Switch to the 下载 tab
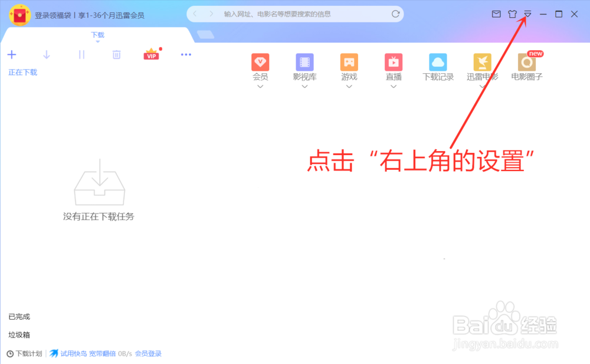Viewport: 590px width, 364px height. pos(97,35)
